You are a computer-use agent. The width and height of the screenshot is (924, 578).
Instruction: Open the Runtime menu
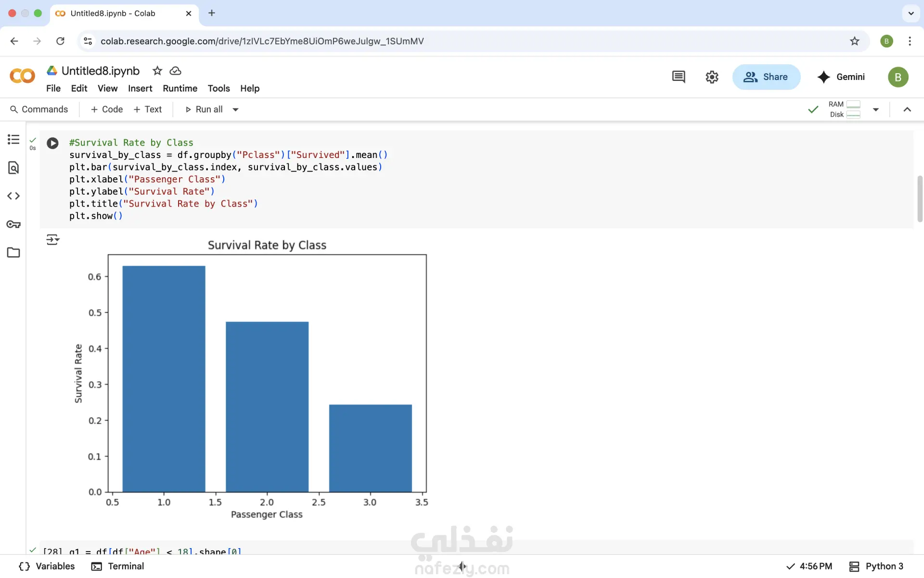[x=180, y=88]
